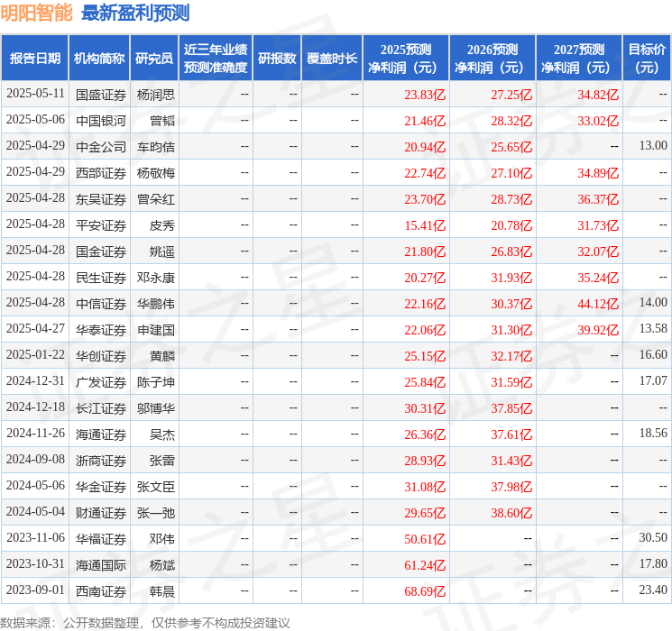Viewport: 672px width, 631px height.
Task: Select the 华金证券 institution cell
Action: [x=101, y=487]
